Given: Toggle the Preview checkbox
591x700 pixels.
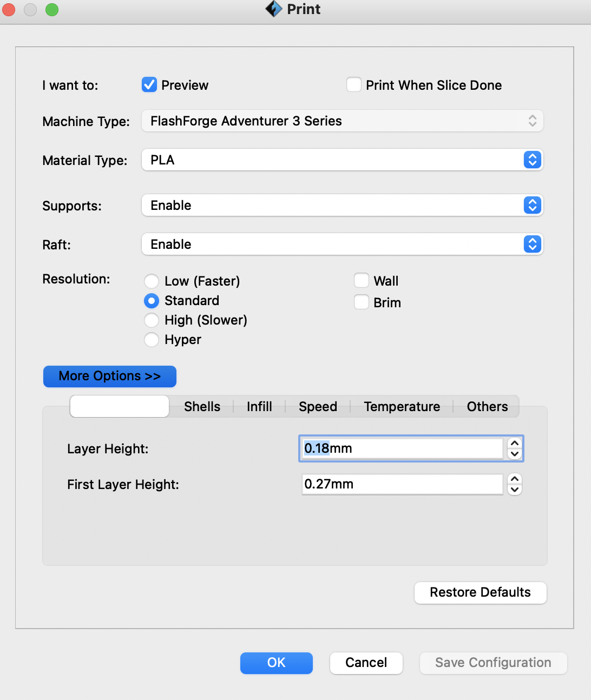Looking at the screenshot, I should pyautogui.click(x=149, y=85).
